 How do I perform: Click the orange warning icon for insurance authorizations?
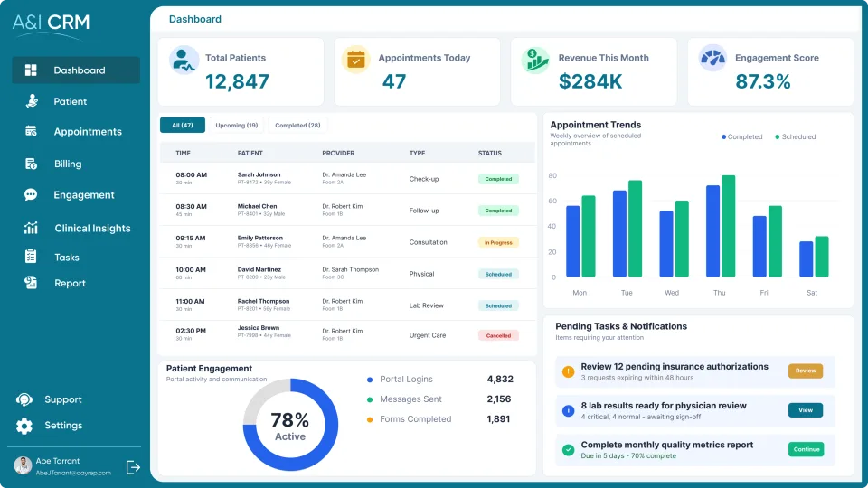click(568, 371)
